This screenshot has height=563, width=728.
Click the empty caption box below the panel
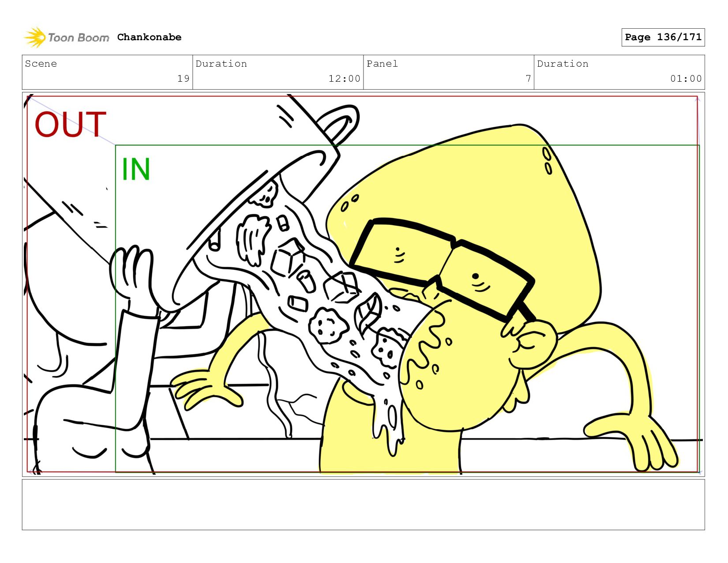coord(363,505)
